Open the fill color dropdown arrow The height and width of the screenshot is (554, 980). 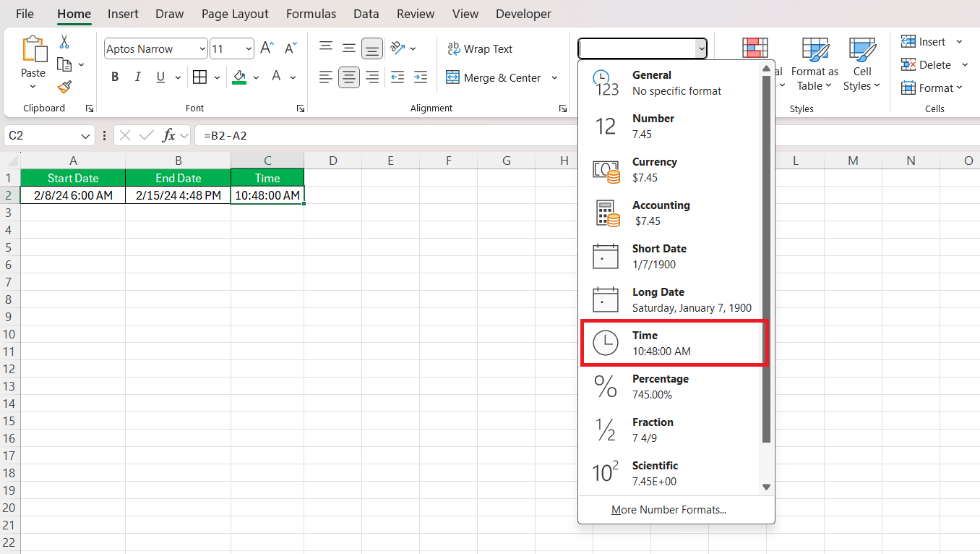coord(256,77)
